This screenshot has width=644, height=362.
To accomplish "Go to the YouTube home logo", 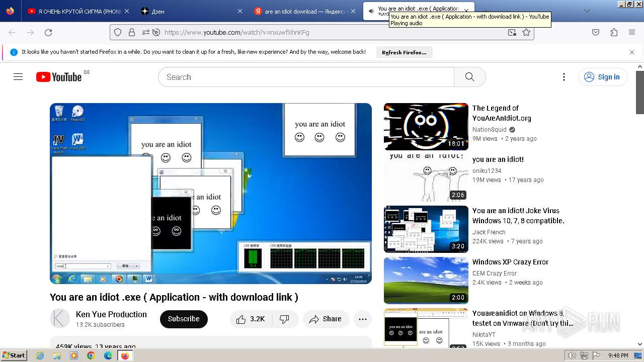I will coord(59,77).
